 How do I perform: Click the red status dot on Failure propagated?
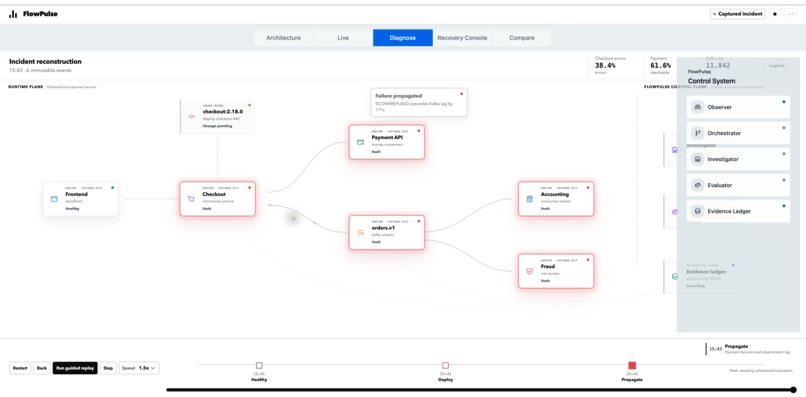tap(461, 94)
